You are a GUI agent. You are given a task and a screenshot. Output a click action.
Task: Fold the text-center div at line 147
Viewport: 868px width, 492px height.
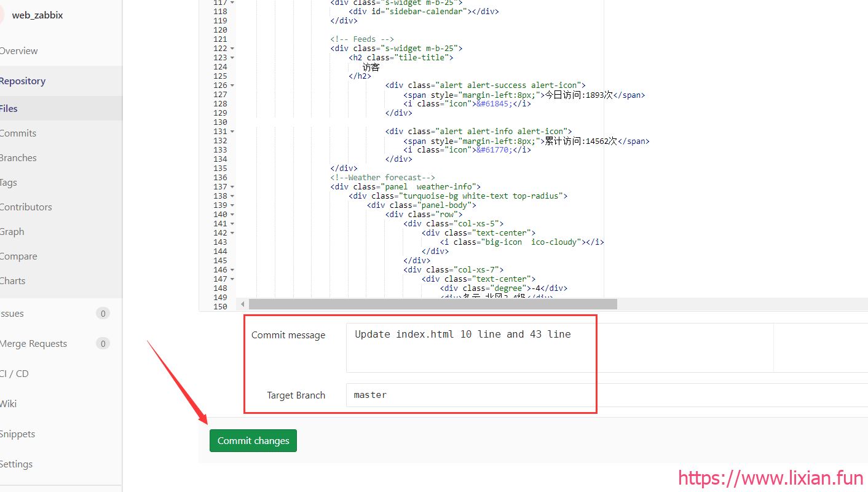[232, 279]
